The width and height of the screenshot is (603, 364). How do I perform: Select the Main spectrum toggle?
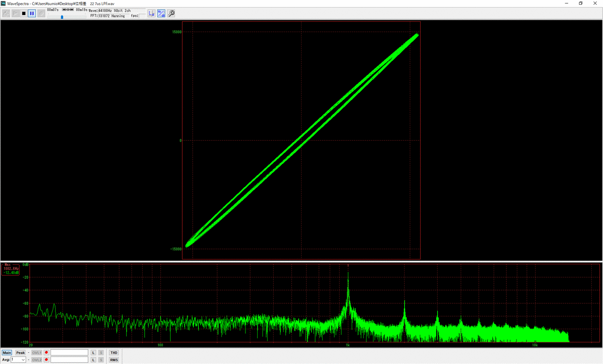(x=7, y=353)
